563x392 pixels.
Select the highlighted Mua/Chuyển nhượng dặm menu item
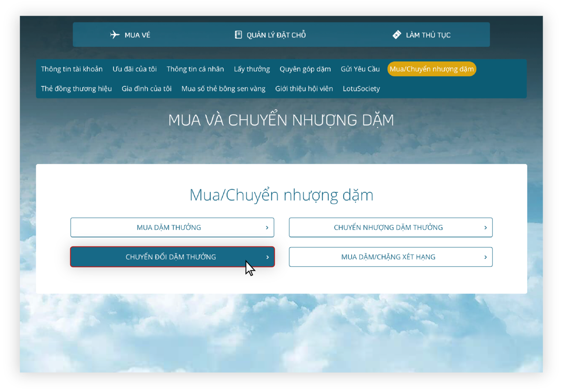pyautogui.click(x=432, y=69)
